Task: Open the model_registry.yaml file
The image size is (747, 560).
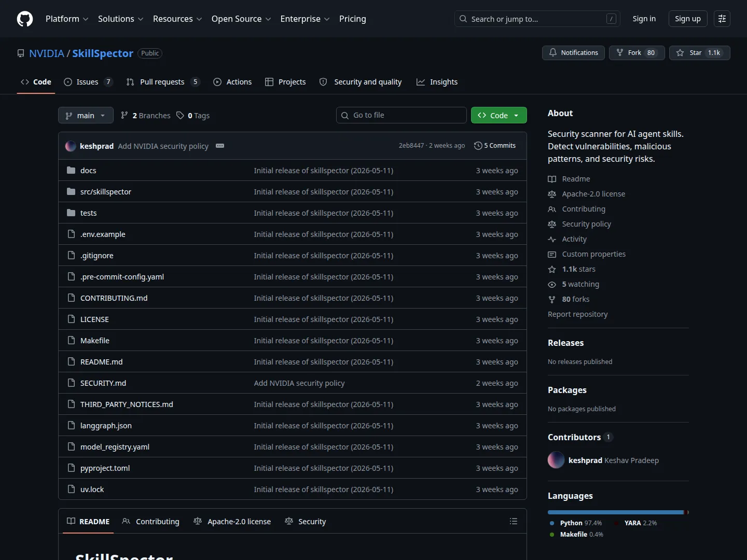Action: (115, 446)
